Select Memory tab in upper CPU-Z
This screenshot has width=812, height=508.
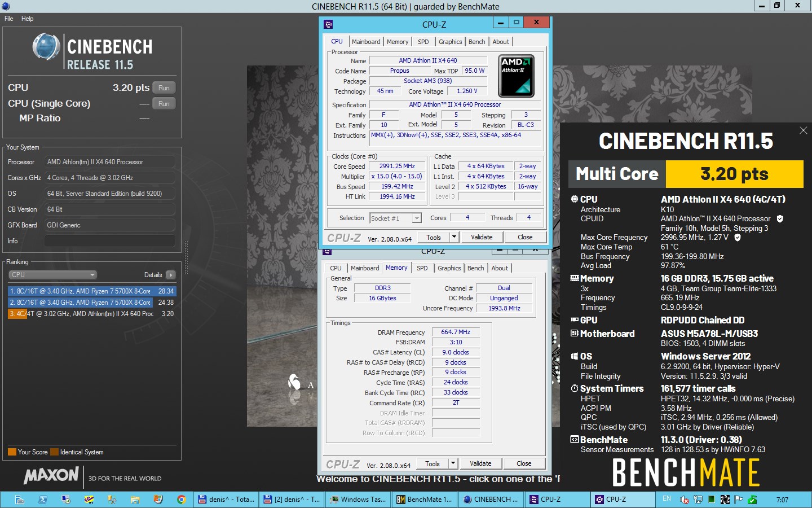(398, 42)
